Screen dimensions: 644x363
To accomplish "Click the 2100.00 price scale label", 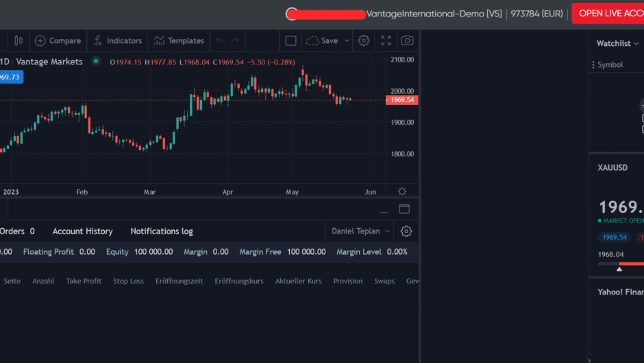I will [x=402, y=60].
